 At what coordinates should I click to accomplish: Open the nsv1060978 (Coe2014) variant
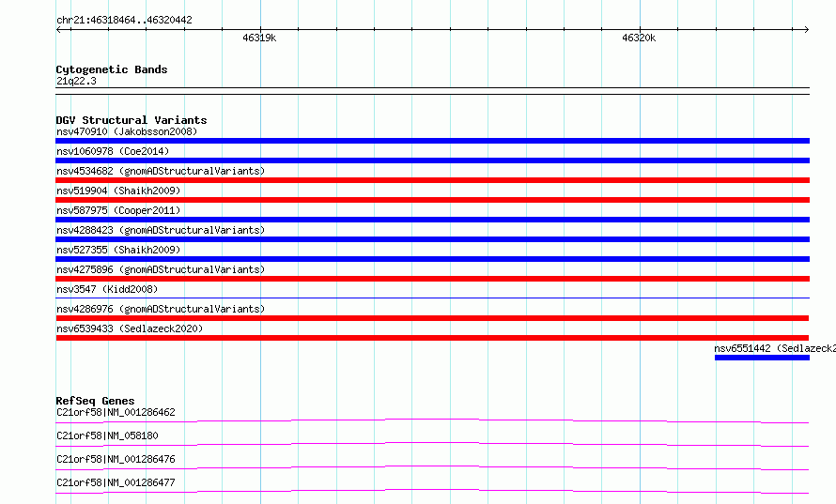coord(113,151)
